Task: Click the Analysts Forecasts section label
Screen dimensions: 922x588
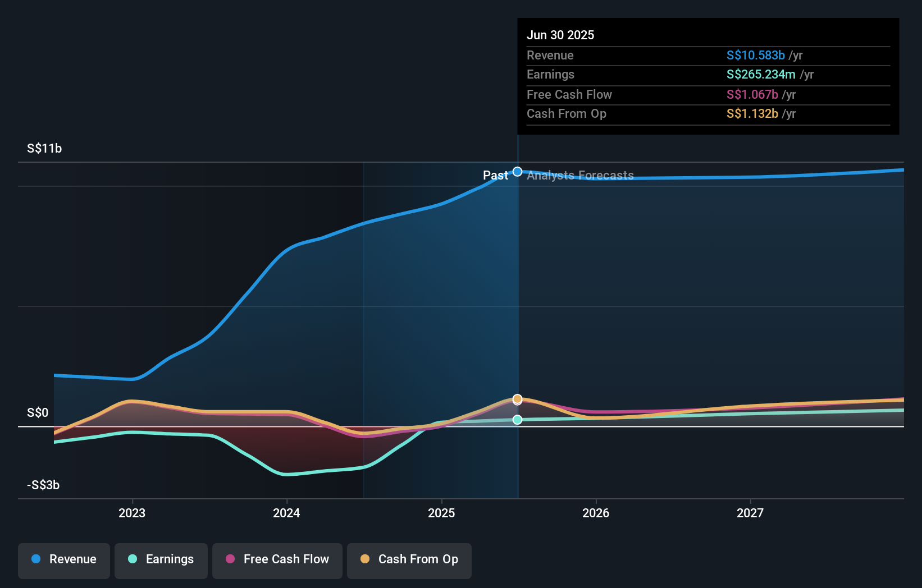Action: [x=580, y=175]
